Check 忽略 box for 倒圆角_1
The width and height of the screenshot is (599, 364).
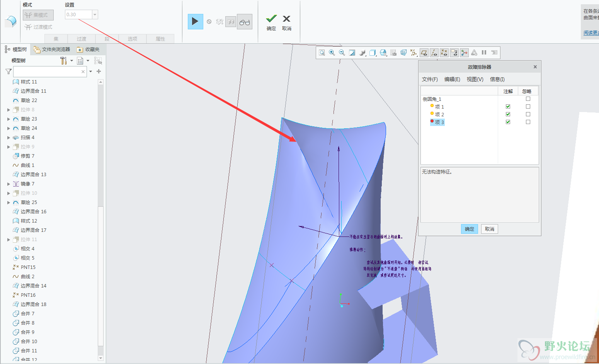click(x=528, y=99)
